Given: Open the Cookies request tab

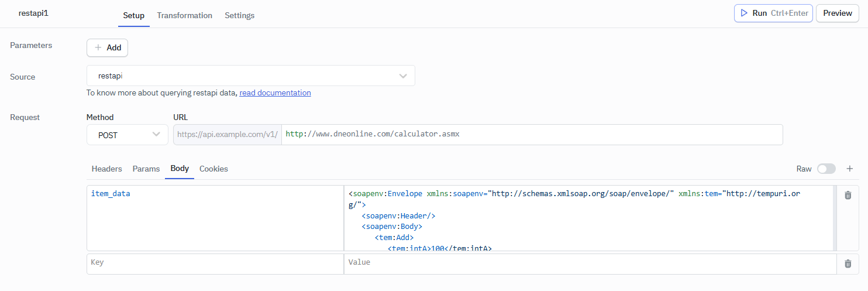Looking at the screenshot, I should coord(213,169).
